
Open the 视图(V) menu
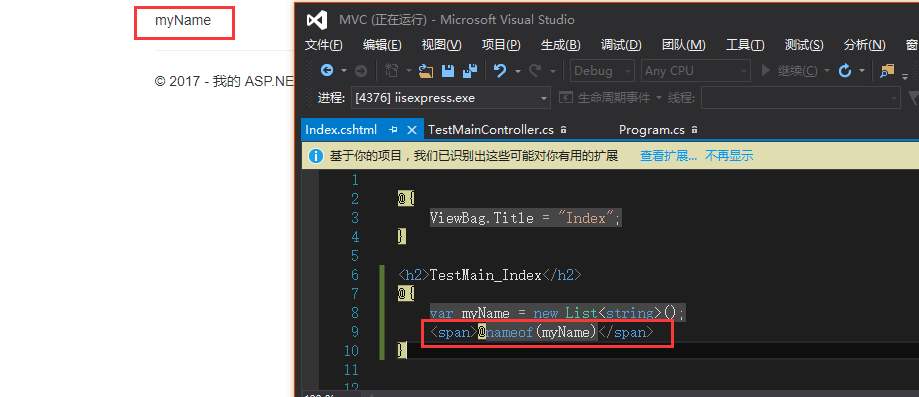[441, 45]
